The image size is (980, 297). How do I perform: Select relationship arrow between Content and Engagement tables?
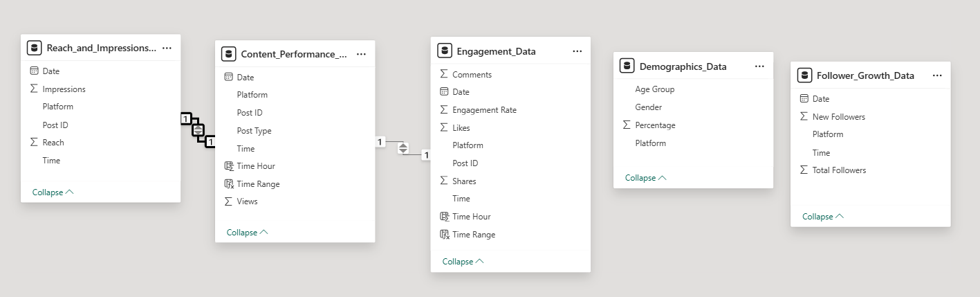coord(403,148)
